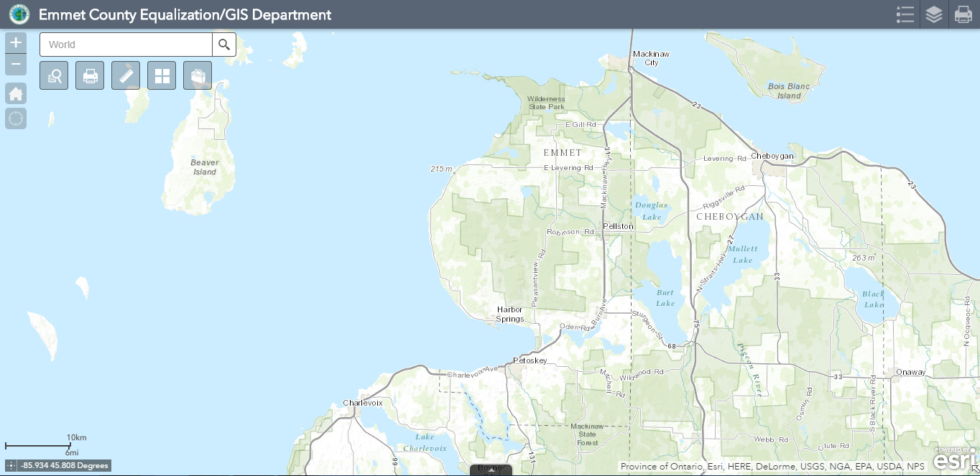Select the Measurement ruler tool
This screenshot has height=476, width=980.
pyautogui.click(x=126, y=75)
